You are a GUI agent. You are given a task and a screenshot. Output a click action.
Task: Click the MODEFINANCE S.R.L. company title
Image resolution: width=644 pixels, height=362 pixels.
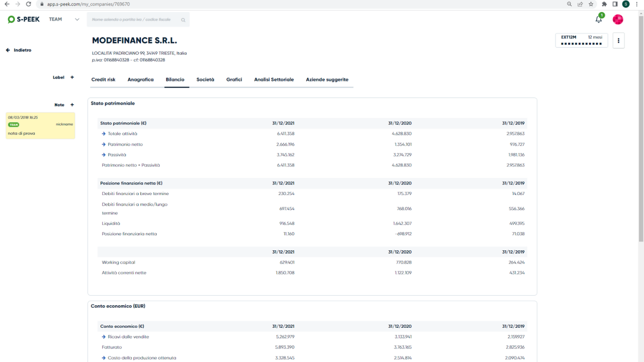tap(134, 41)
